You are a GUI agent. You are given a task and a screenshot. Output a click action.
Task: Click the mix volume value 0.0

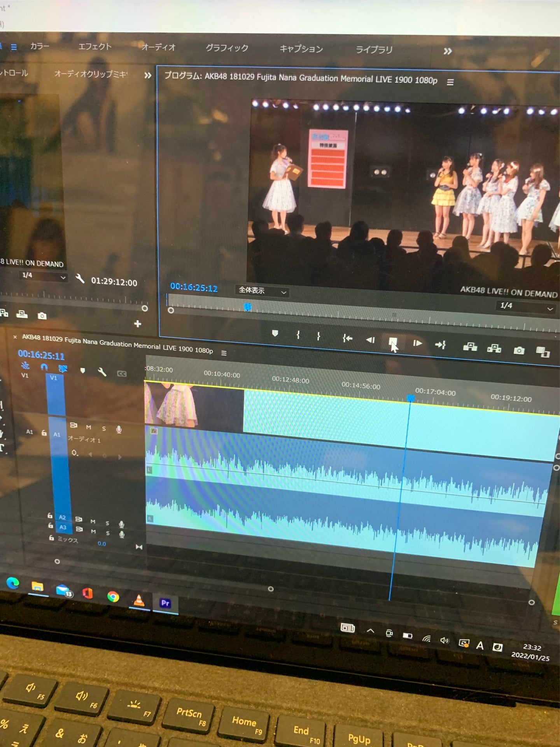(101, 544)
